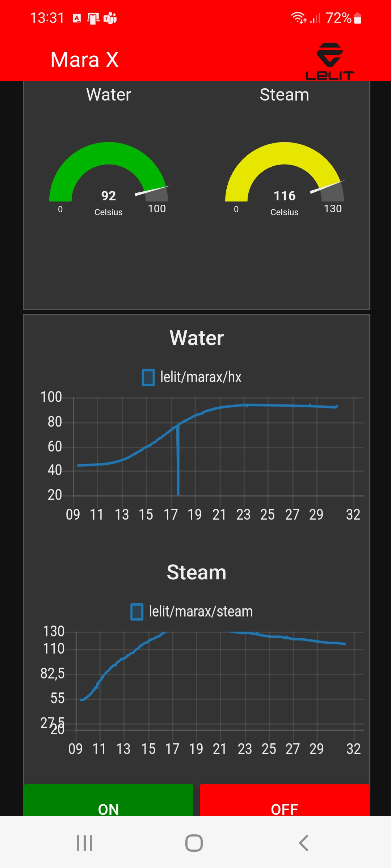Toggle the lelit/marax/hx legend box

(x=148, y=377)
